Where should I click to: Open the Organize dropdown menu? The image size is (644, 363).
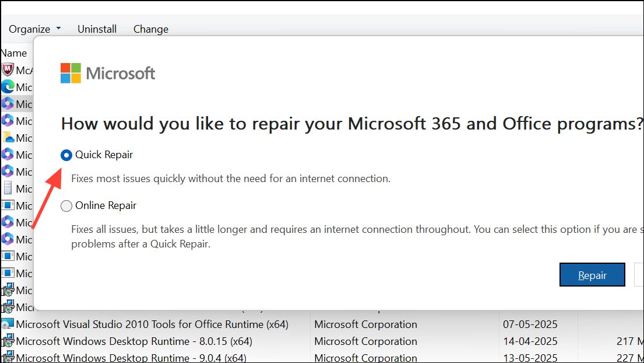pos(35,29)
